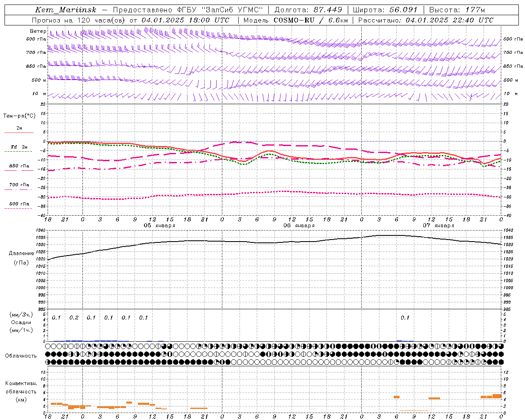This screenshot has width=525, height=420.
Task: Click the Долгота: 87.449 header field
Action: (x=308, y=10)
